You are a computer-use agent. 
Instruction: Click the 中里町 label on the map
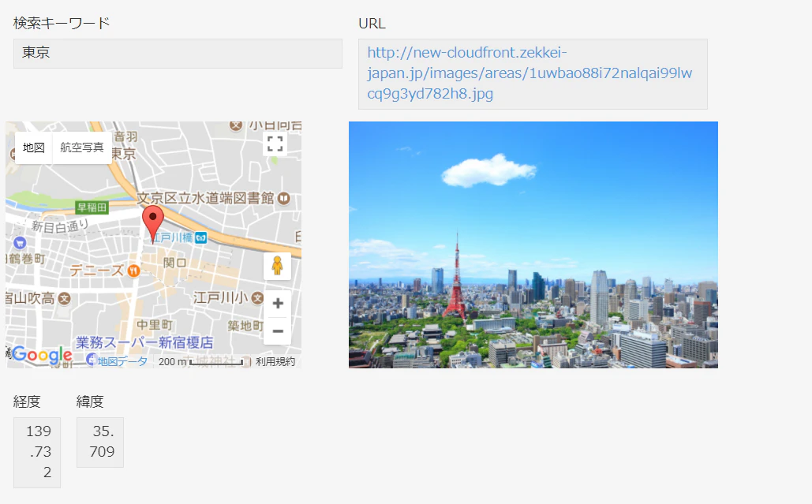click(x=155, y=325)
